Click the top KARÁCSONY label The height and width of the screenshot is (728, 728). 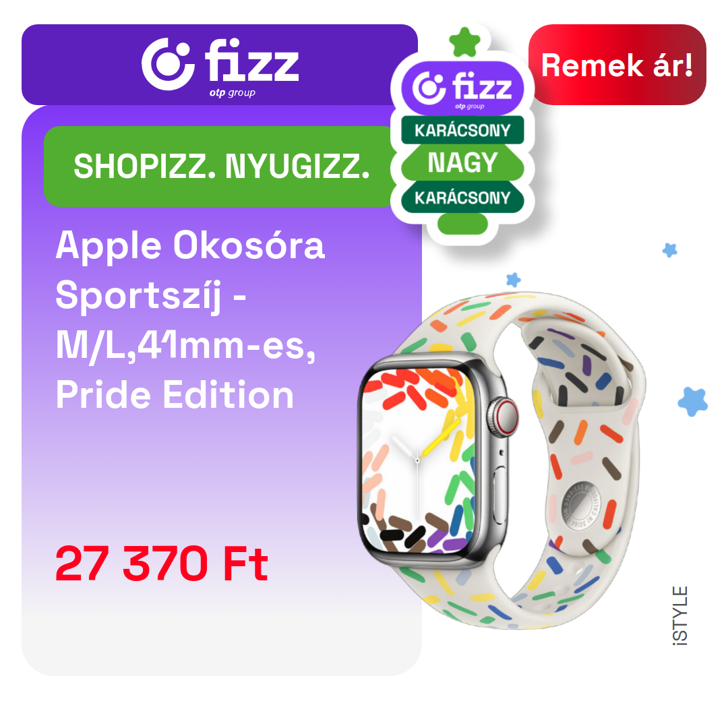(462, 131)
